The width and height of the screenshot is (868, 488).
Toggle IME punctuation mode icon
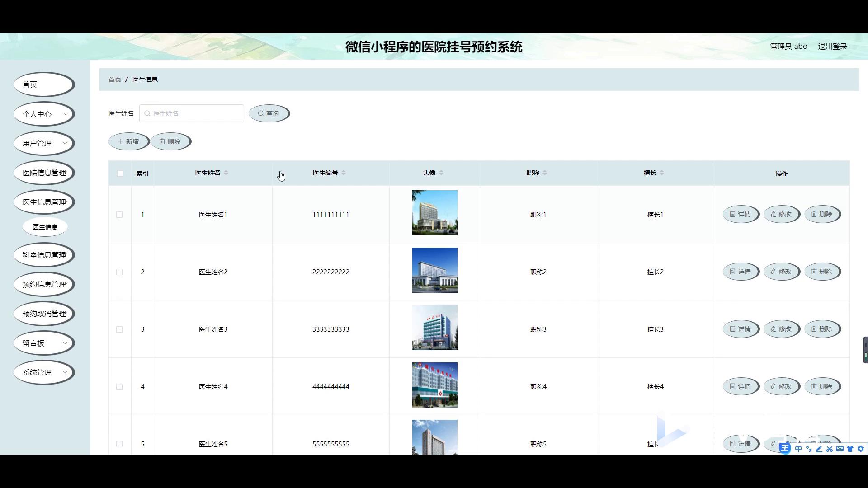click(x=809, y=449)
